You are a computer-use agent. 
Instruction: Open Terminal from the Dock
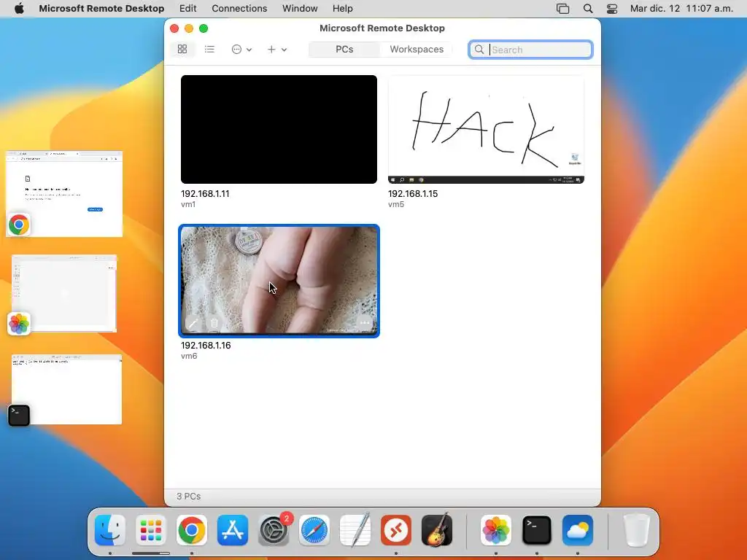tap(537, 530)
